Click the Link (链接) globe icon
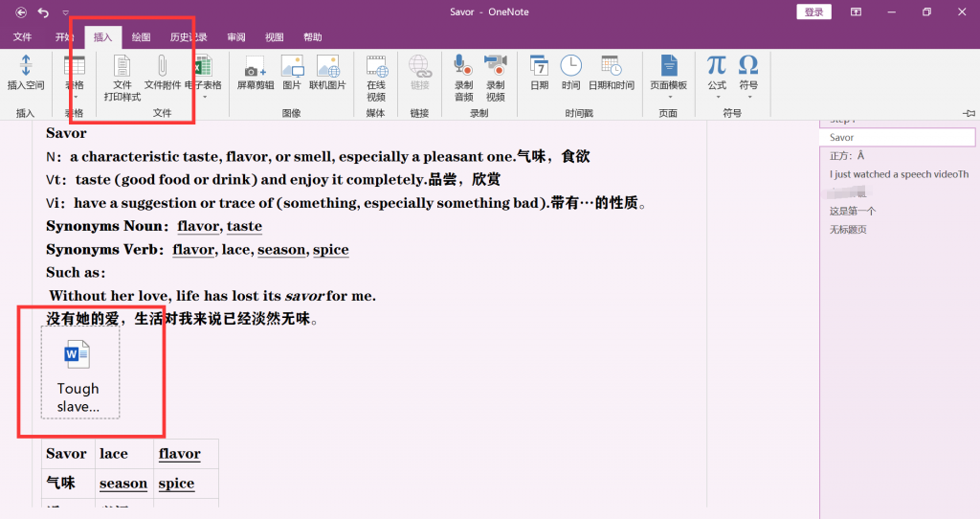 (419, 66)
